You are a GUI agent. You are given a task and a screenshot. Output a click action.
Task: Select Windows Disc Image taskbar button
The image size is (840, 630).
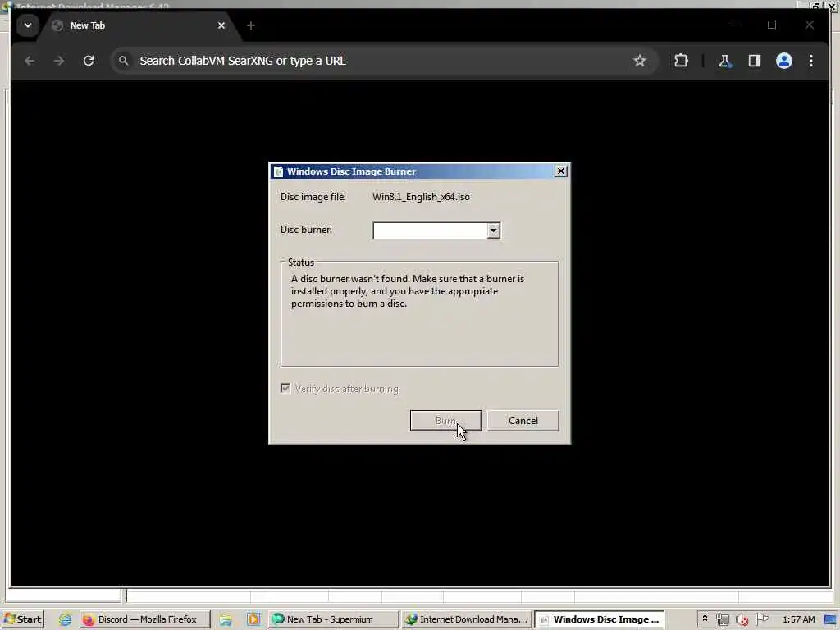point(600,619)
